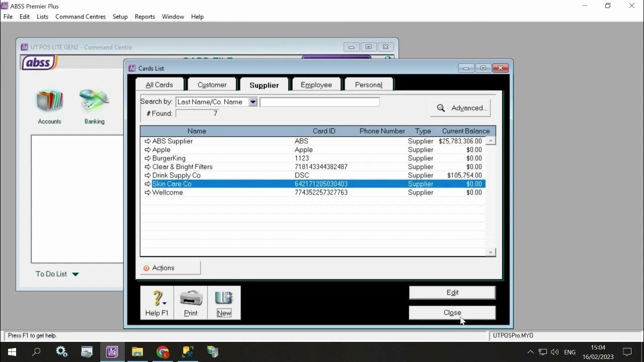Open Windows taskbar search
The width and height of the screenshot is (644, 362).
36,352
